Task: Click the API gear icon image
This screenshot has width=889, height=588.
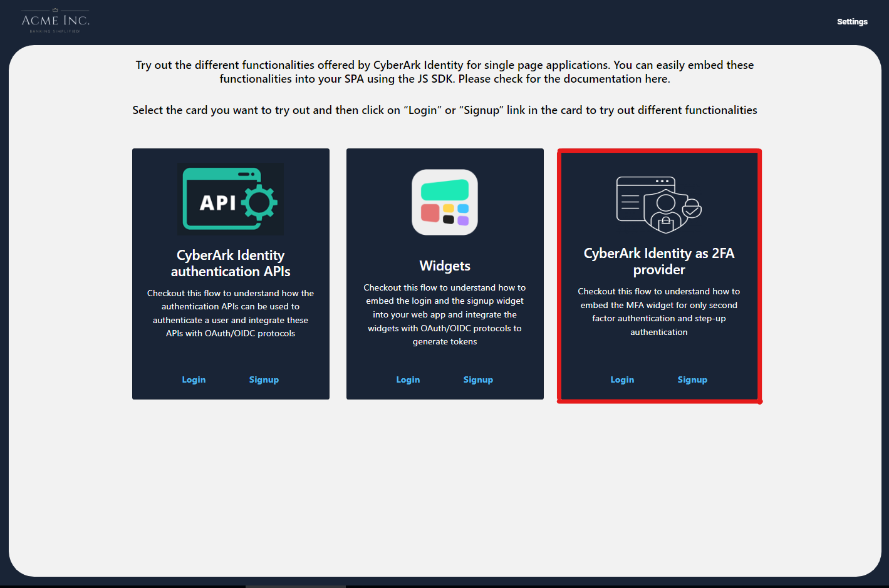Action: tap(231, 199)
